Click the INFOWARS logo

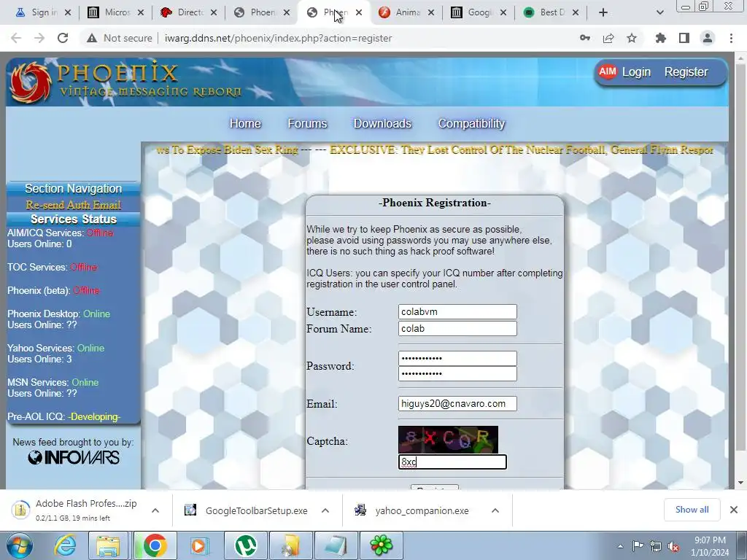click(x=74, y=458)
